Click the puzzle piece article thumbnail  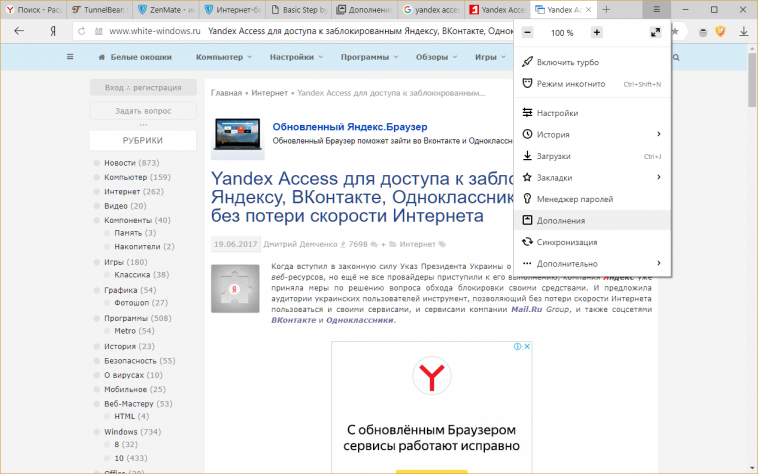pyautogui.click(x=235, y=288)
